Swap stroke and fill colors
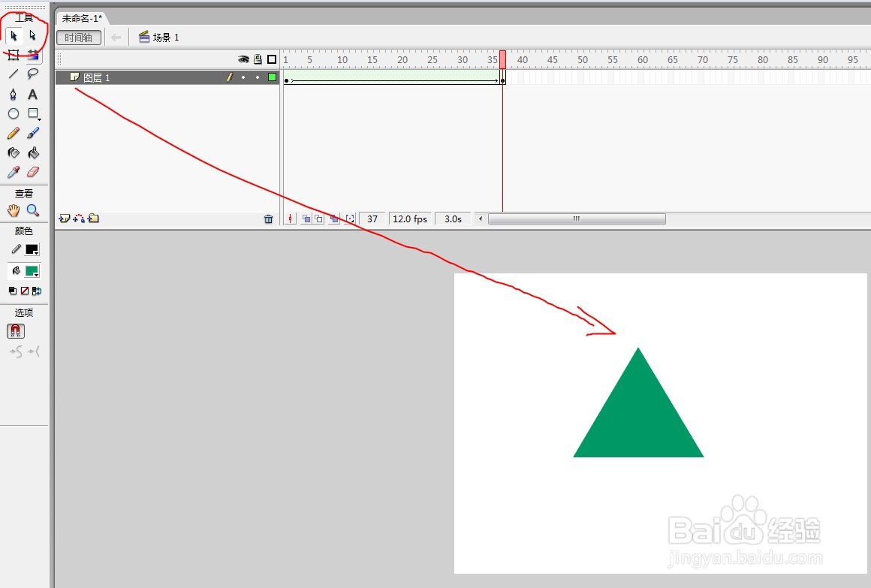 pos(37,291)
